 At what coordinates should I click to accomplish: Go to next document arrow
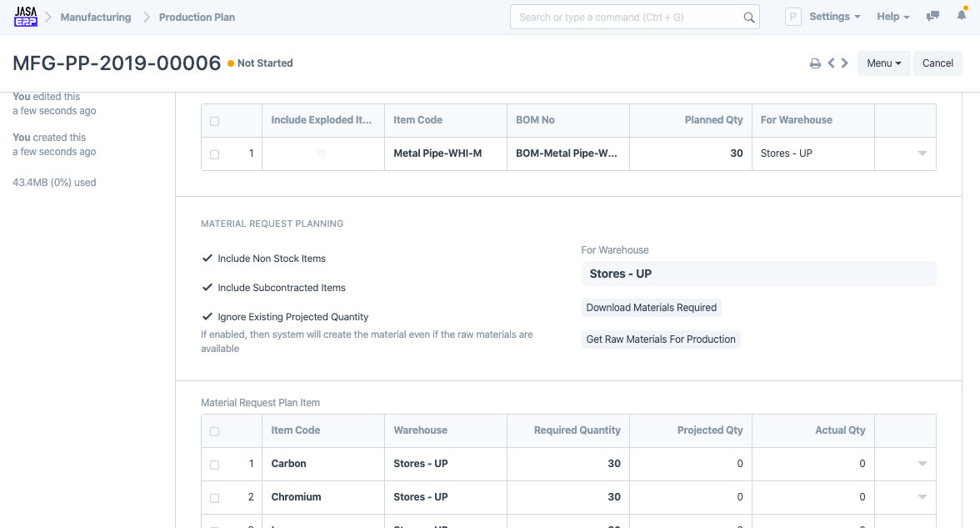(845, 63)
